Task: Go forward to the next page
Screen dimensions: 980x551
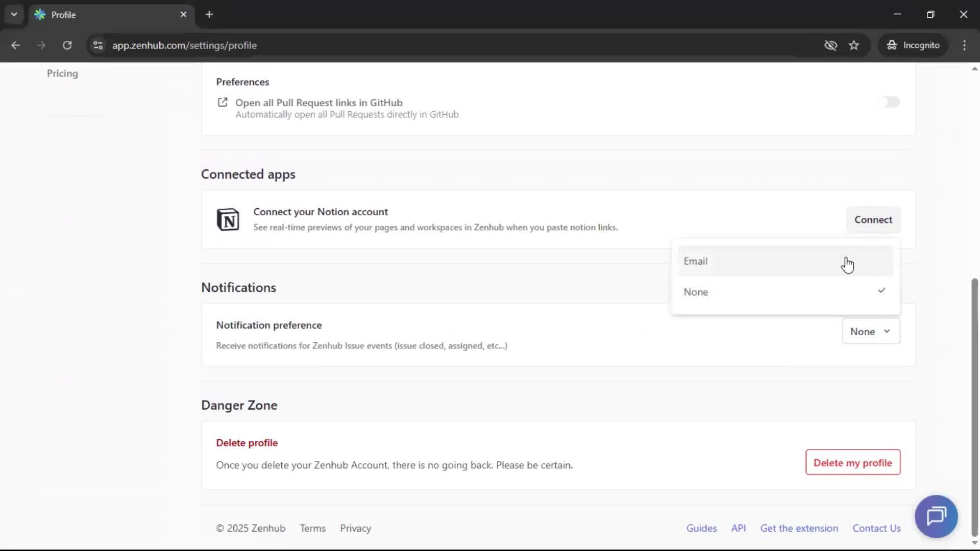Action: [x=41, y=45]
